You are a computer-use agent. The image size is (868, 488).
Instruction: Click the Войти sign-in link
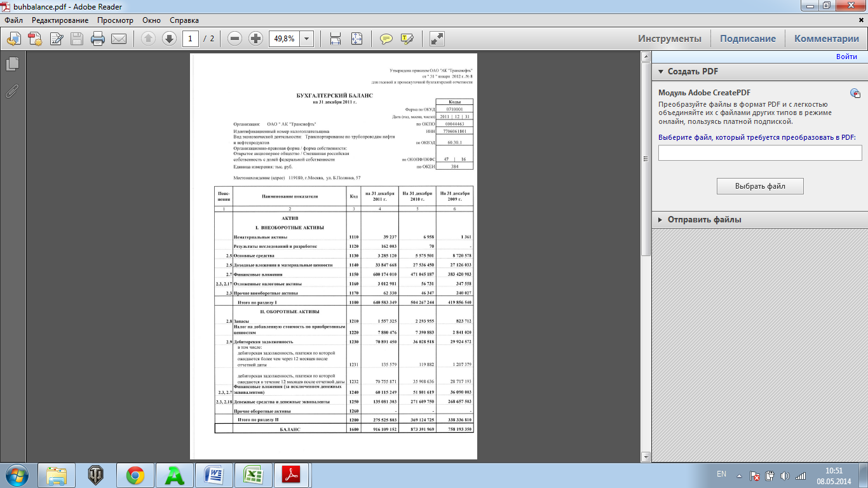tap(846, 57)
